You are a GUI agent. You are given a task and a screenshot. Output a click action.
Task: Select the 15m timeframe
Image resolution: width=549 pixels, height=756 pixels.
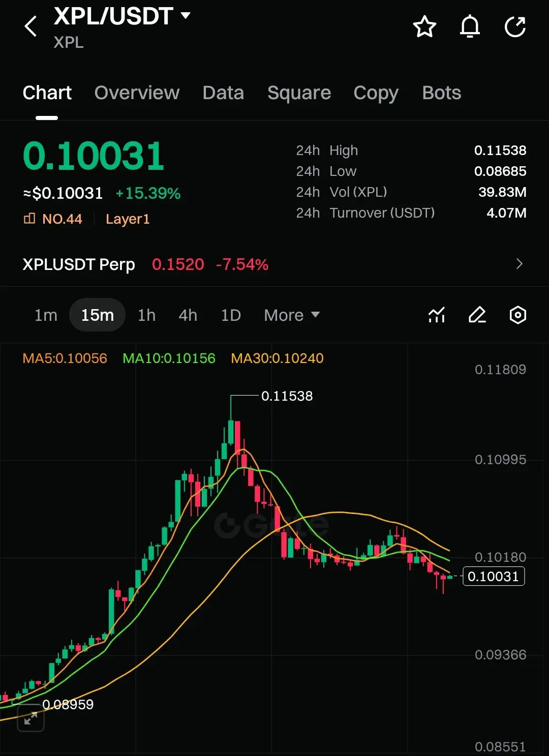point(98,315)
